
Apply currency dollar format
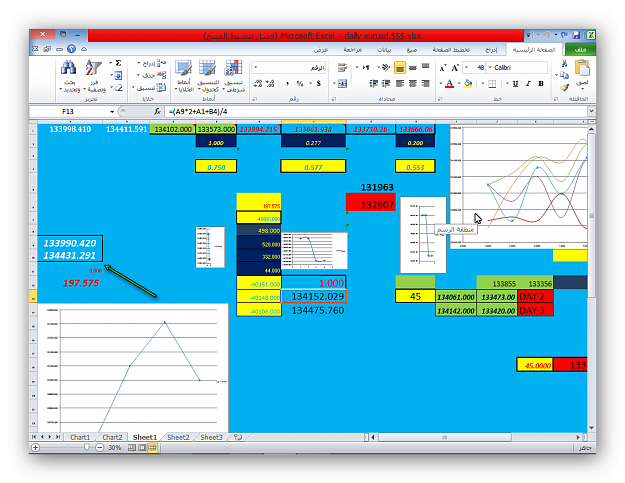pyautogui.click(x=318, y=84)
